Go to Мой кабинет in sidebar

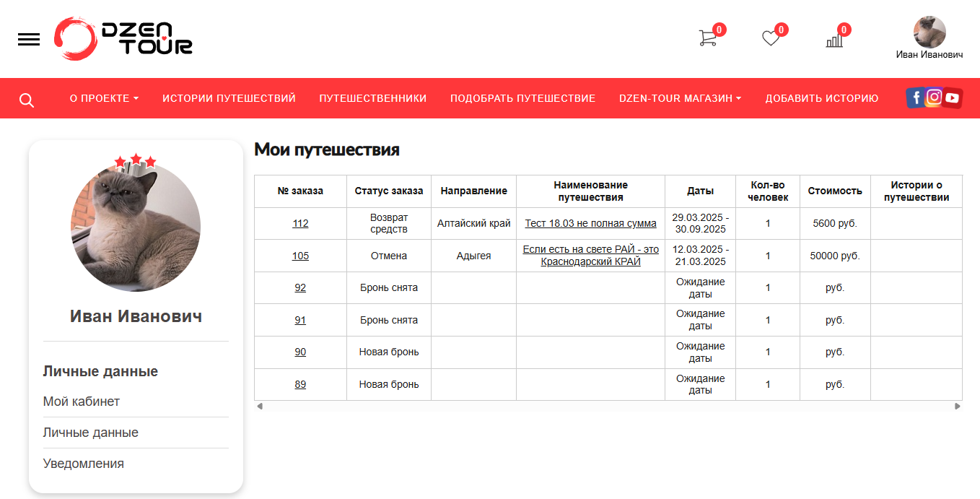[x=82, y=402]
